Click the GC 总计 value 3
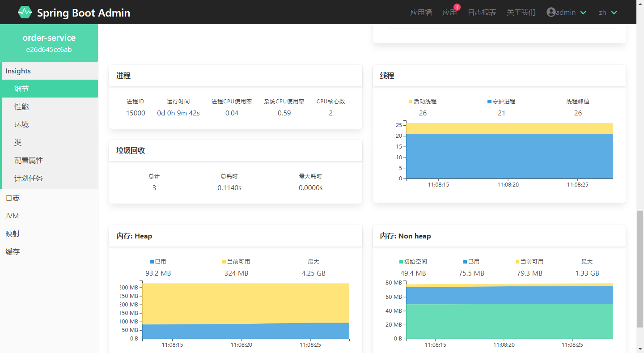 pyautogui.click(x=154, y=188)
